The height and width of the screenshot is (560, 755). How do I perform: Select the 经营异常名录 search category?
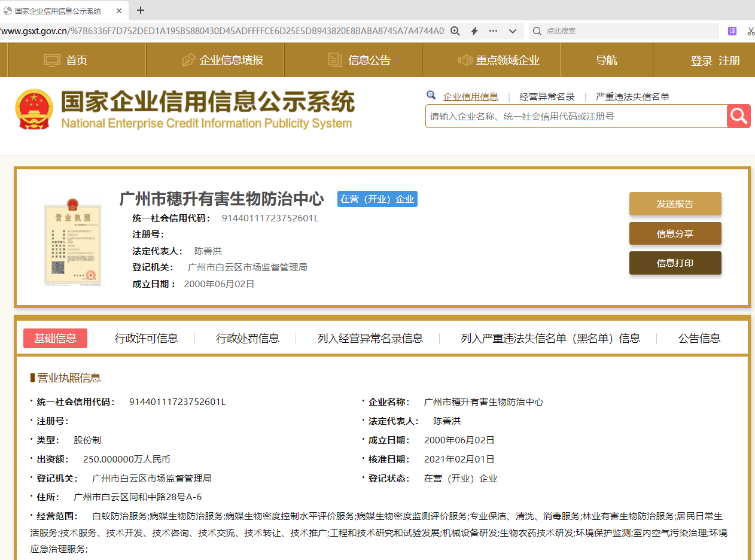pos(547,96)
